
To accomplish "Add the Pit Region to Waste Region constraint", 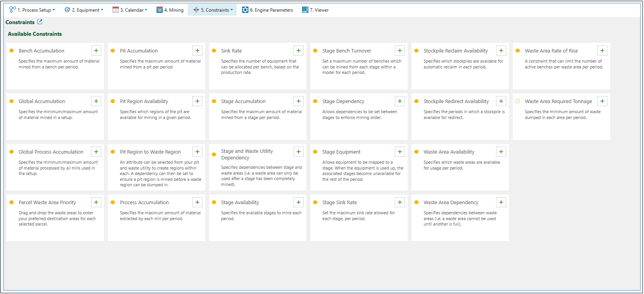I will pyautogui.click(x=197, y=152).
